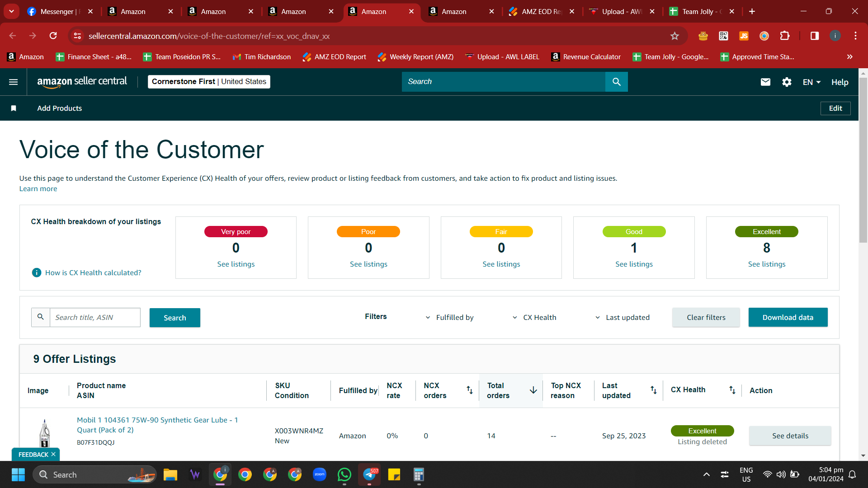The image size is (868, 488).
Task: Click the Help link in the header
Action: (x=840, y=82)
